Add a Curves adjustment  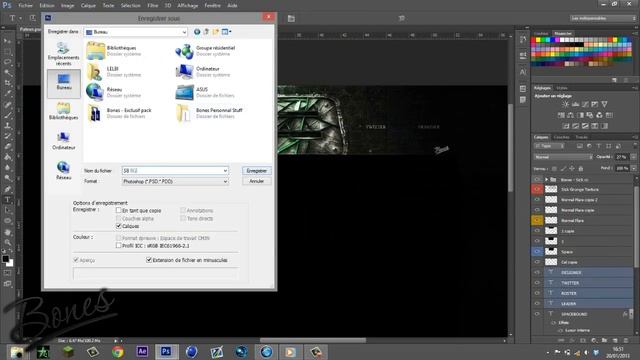(x=585, y=104)
